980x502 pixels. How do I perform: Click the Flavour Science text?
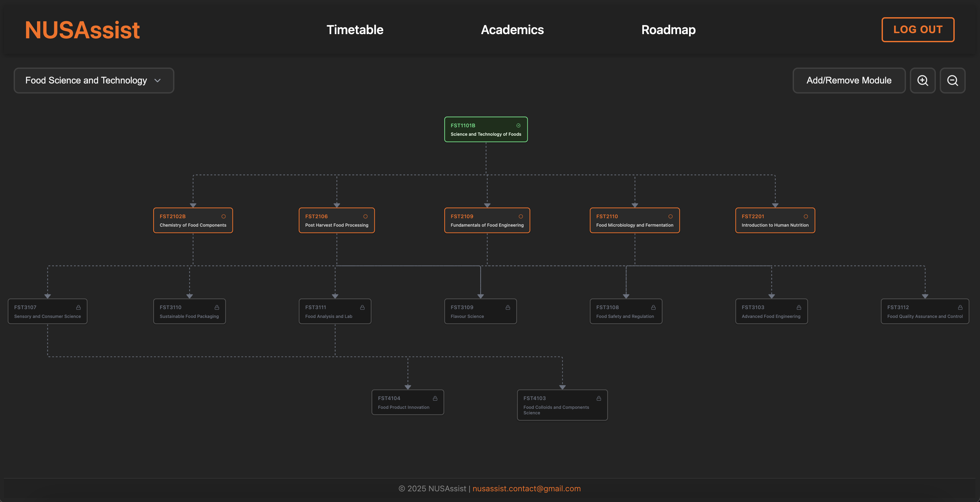click(467, 316)
